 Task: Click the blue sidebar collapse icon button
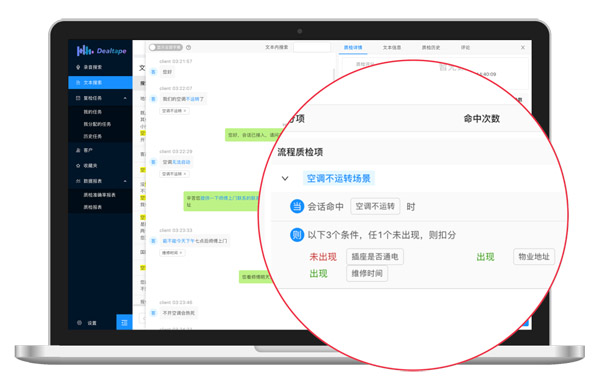click(x=124, y=322)
